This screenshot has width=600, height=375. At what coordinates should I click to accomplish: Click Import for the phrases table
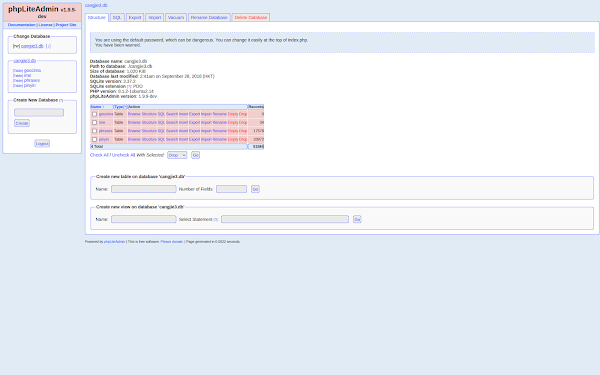[206, 131]
